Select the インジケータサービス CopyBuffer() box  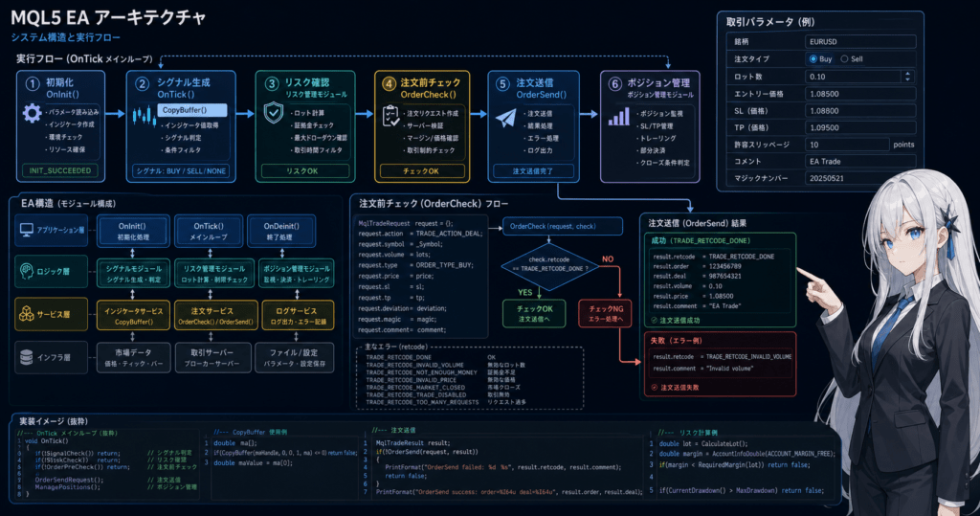click(133, 315)
